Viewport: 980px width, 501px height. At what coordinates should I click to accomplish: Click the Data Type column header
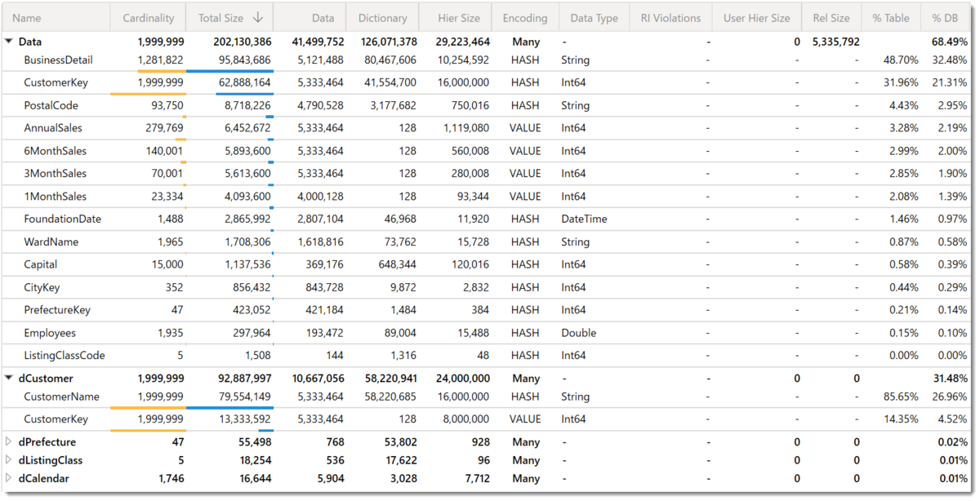click(x=594, y=18)
